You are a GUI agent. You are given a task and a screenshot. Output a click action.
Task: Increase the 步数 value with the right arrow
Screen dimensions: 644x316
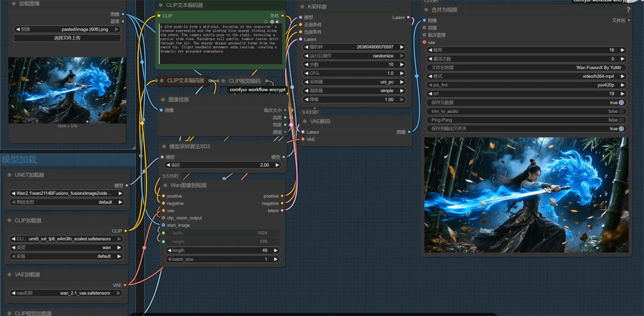click(402, 64)
